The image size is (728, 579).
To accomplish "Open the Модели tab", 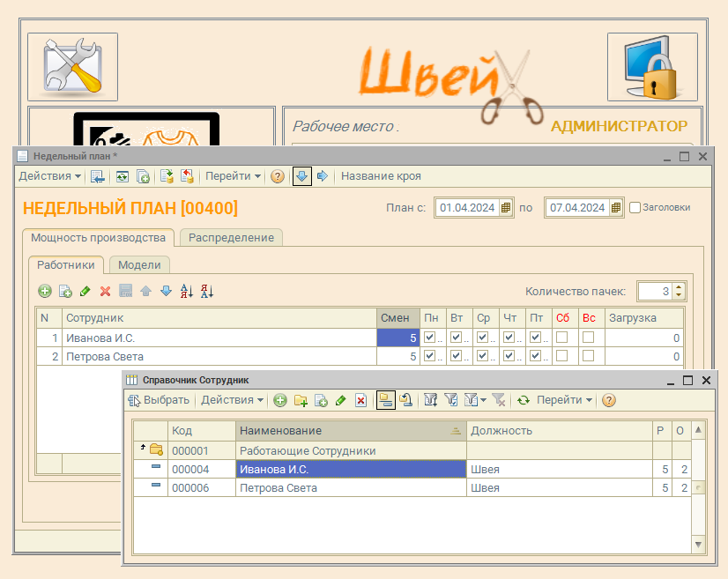I will (139, 264).
